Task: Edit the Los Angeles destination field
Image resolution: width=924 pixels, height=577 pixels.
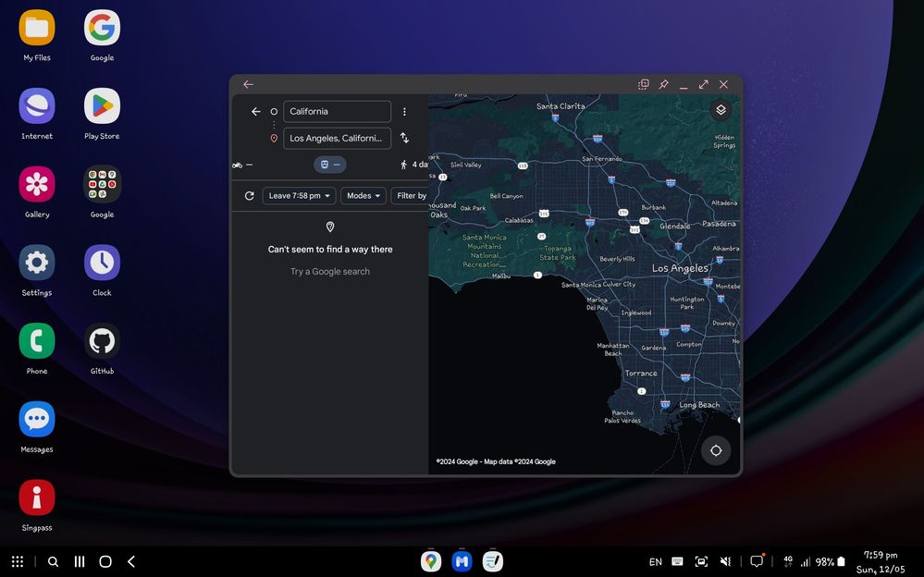Action: pyautogui.click(x=337, y=139)
